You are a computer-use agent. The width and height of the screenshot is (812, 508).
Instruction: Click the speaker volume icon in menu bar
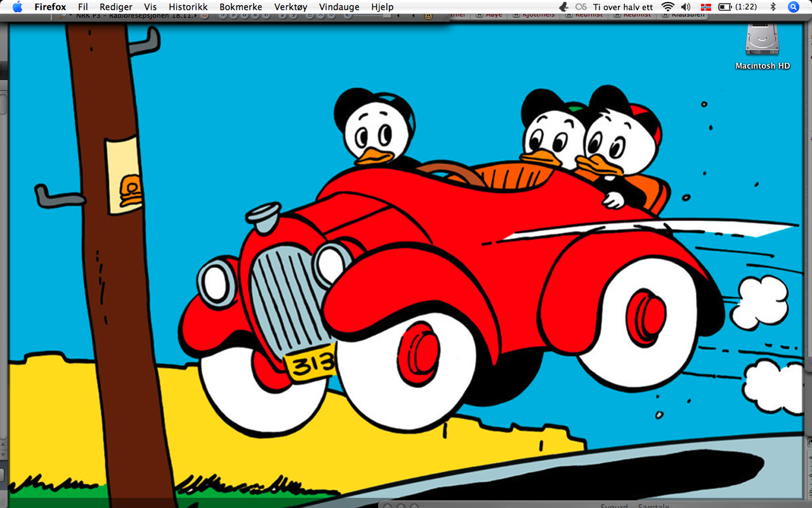686,7
